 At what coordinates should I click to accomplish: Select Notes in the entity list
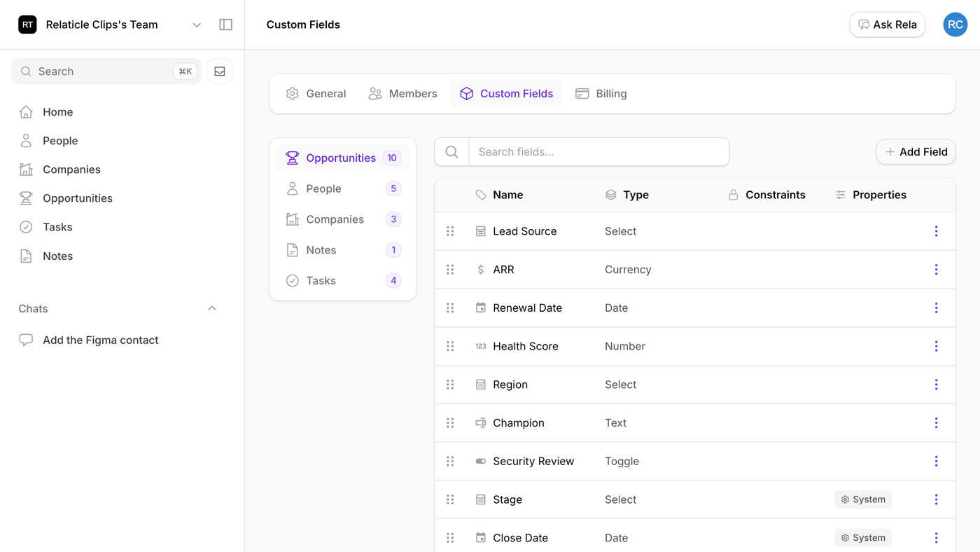[343, 250]
